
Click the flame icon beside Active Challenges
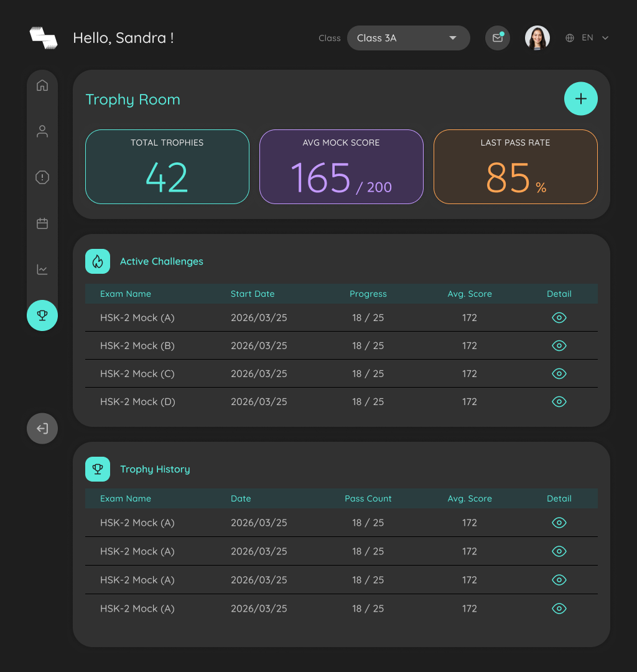point(98,261)
